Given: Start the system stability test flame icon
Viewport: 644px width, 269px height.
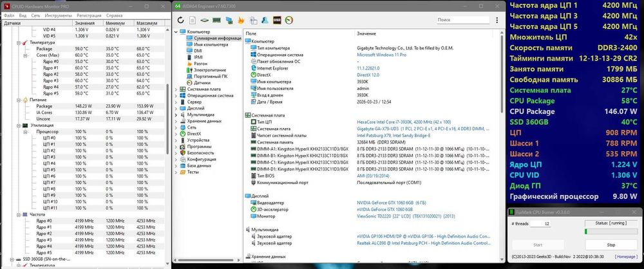Looking at the screenshot, I should 241,20.
